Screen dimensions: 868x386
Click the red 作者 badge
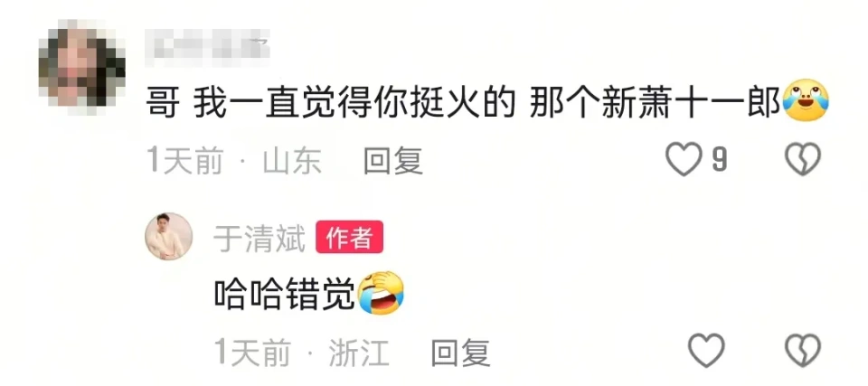(349, 238)
